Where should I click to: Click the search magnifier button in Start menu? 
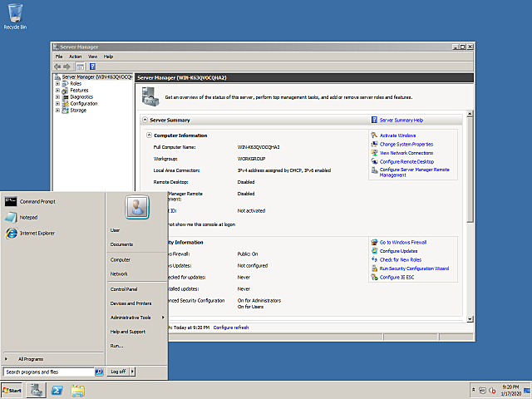tap(99, 372)
